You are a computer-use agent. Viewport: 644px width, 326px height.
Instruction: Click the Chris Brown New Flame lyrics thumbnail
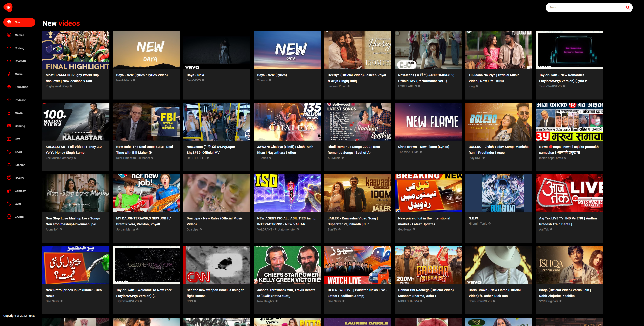pyautogui.click(x=428, y=122)
